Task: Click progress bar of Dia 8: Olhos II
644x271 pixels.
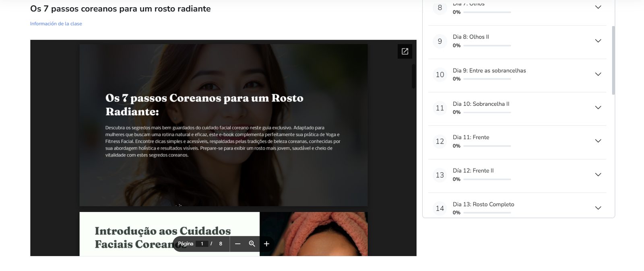Action: [x=487, y=46]
